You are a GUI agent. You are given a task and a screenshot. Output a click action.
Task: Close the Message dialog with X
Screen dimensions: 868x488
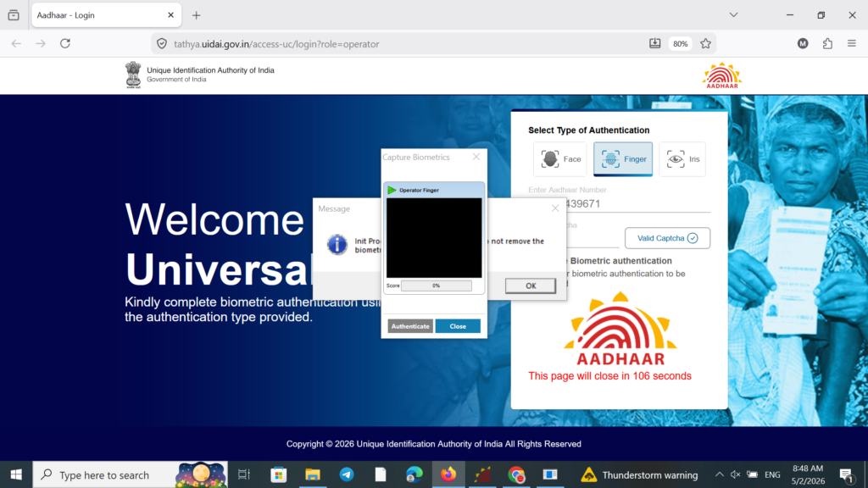(x=555, y=208)
